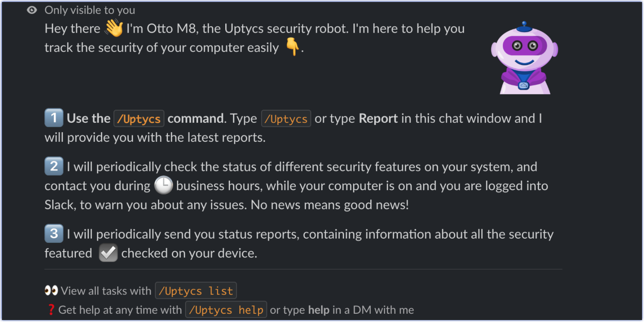Click the /Uptycs list command
Screen dimensions: 644x322
196,291
